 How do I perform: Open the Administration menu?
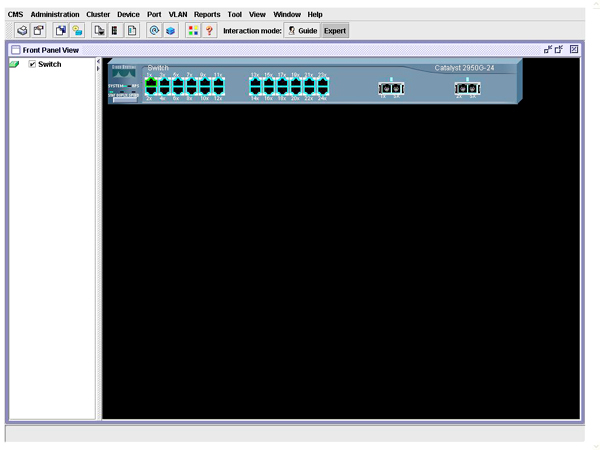pyautogui.click(x=55, y=14)
